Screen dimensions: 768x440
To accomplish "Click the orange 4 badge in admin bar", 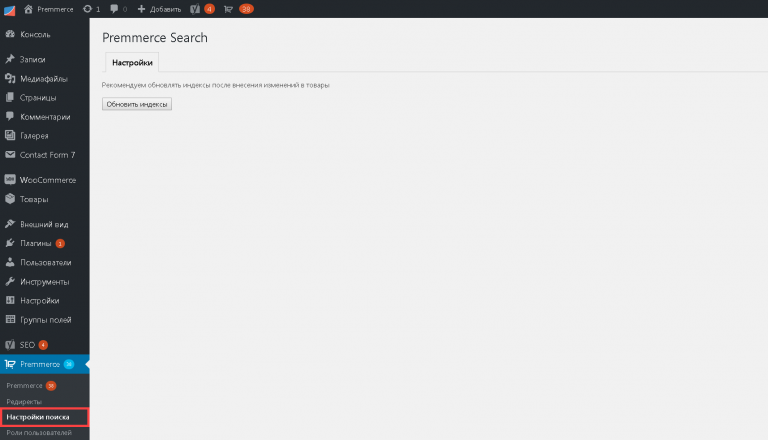I will (210, 9).
